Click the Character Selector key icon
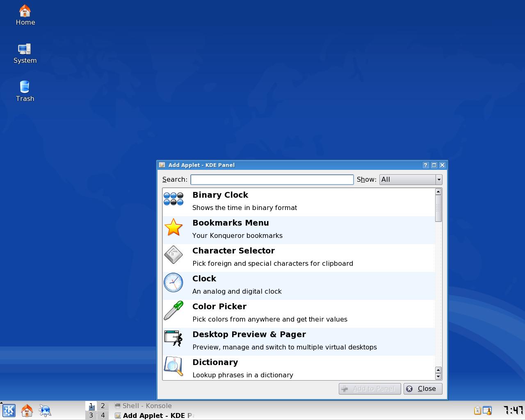This screenshot has height=420, width=525. pyautogui.click(x=173, y=255)
